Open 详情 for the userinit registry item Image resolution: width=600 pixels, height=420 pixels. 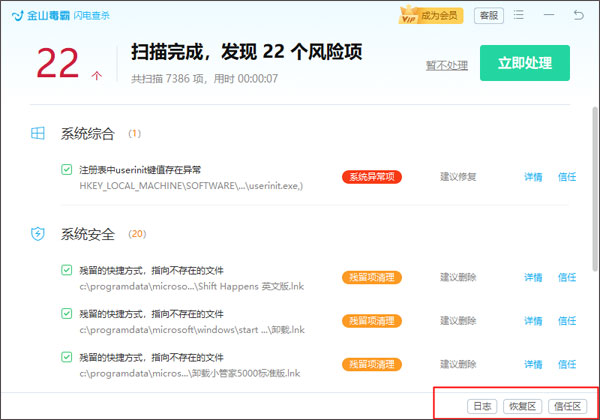(533, 177)
